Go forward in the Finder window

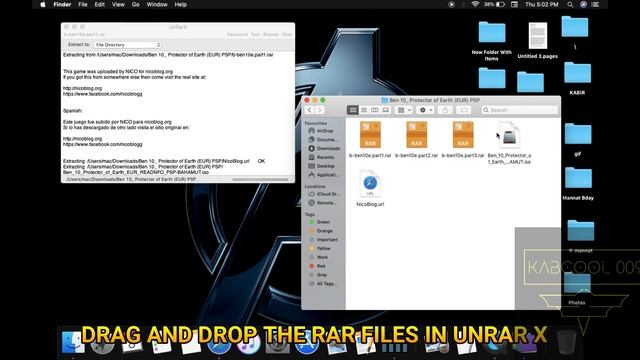(320, 110)
